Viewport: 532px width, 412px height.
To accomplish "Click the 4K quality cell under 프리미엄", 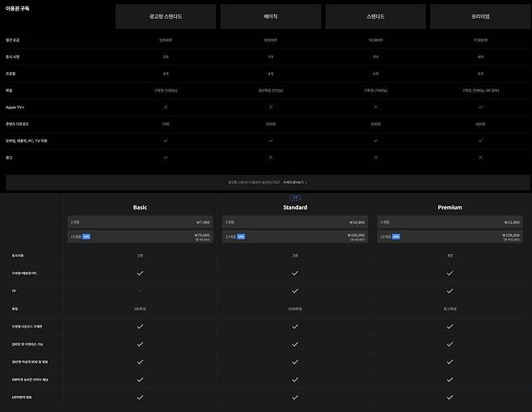I will click(480, 91).
